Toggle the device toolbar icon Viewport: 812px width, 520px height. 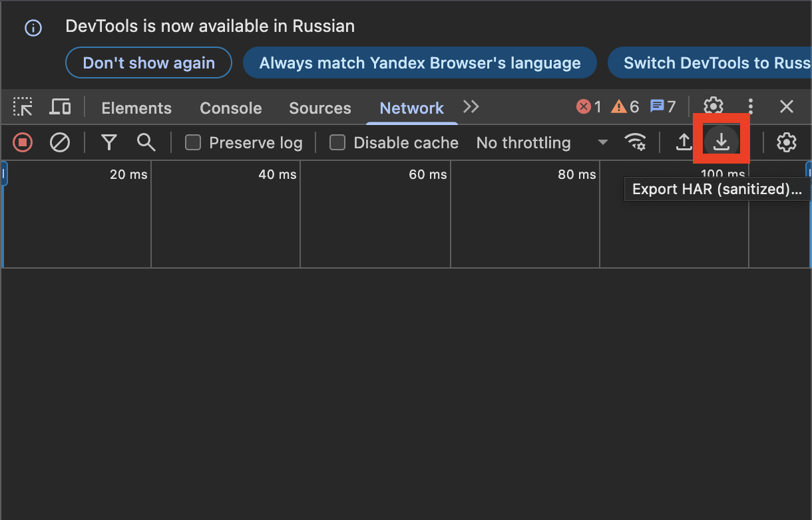pos(61,107)
